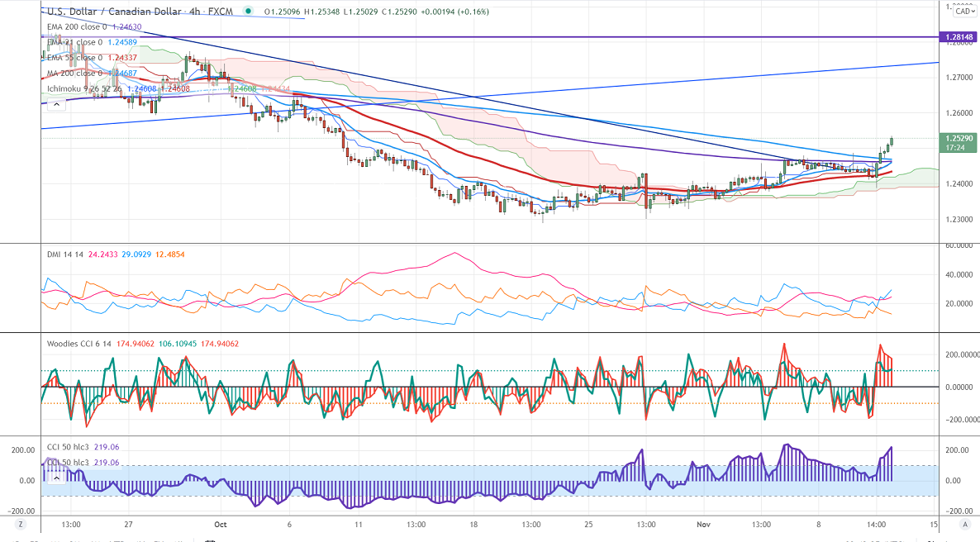The height and width of the screenshot is (542, 980).
Task: Click the DMI value 29.0929
Action: [x=136, y=254]
